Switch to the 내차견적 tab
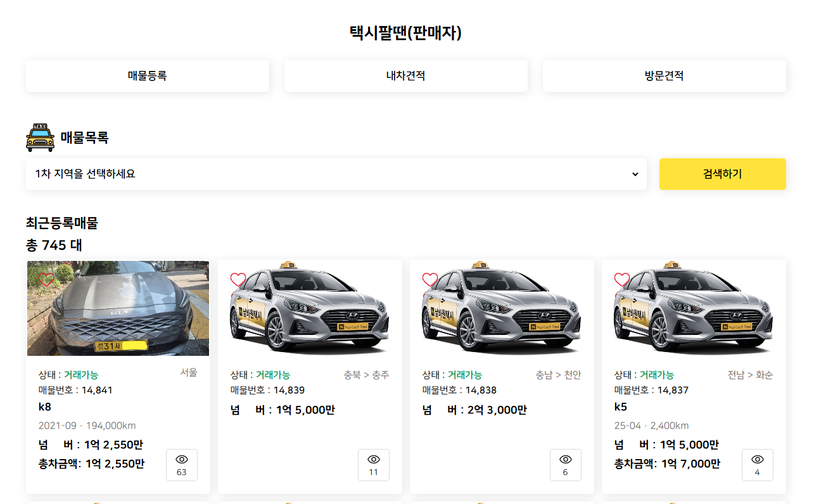The height and width of the screenshot is (504, 814). [405, 75]
